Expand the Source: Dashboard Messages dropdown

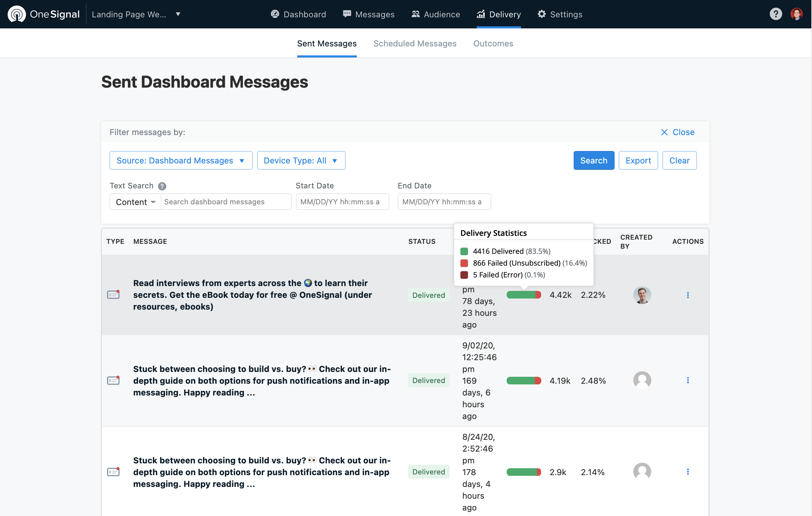181,161
